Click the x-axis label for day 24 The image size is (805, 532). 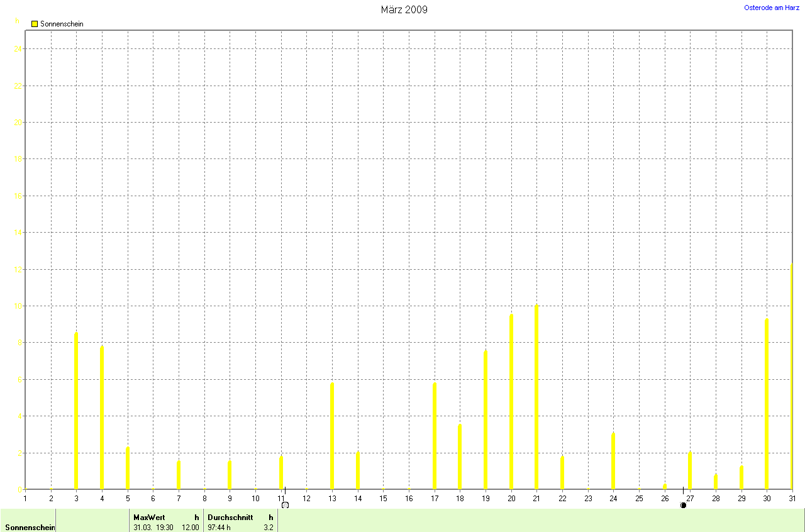[613, 499]
